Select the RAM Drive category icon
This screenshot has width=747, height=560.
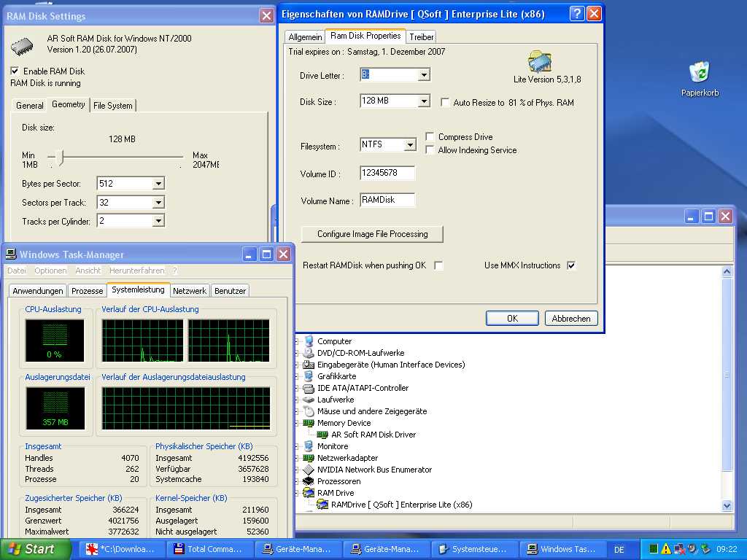[x=309, y=493]
